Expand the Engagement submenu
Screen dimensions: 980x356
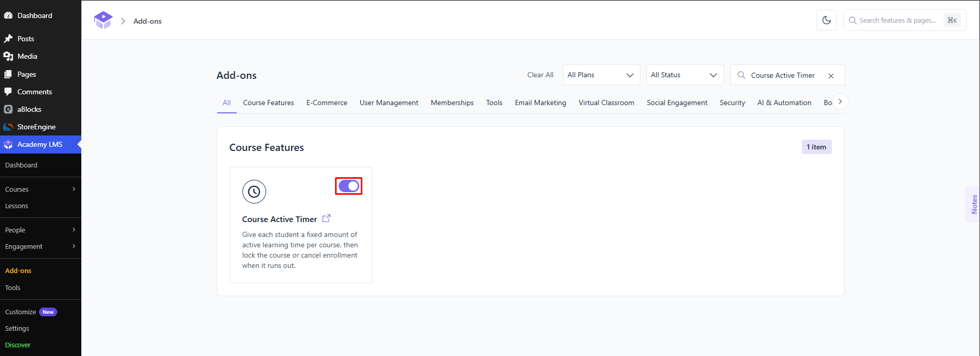pyautogui.click(x=41, y=246)
